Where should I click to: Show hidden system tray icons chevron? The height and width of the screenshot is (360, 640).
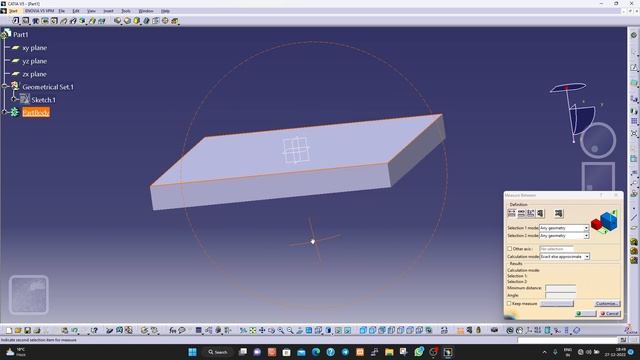(x=544, y=352)
